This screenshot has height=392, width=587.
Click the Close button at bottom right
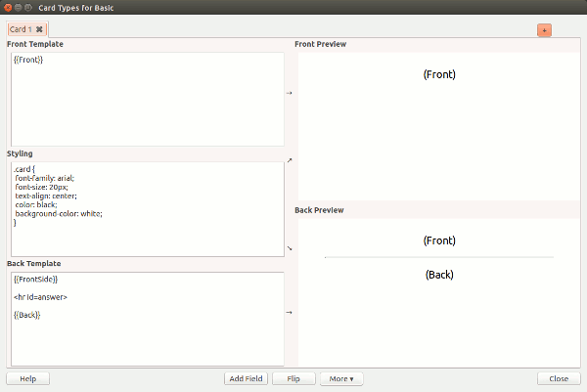click(x=559, y=378)
